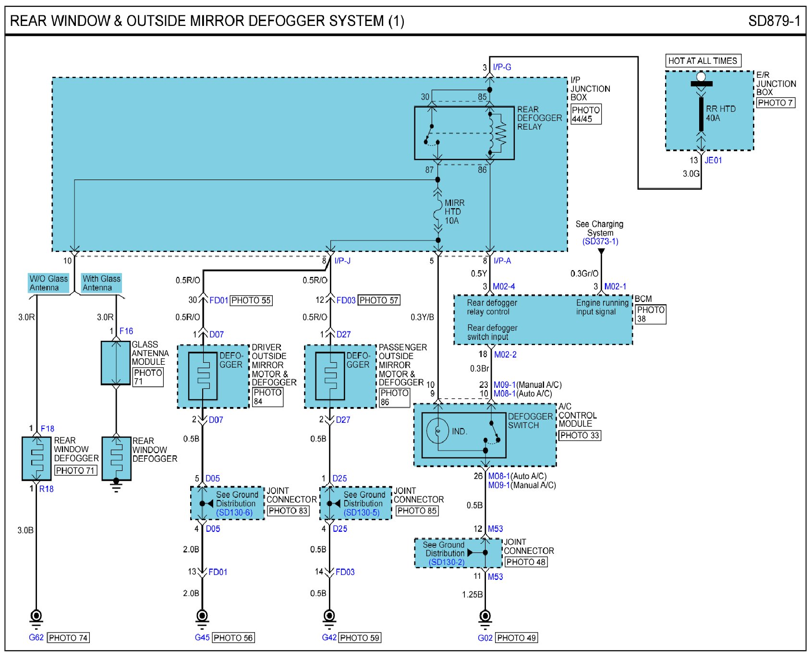Select the RR HTD 40A fusible link

pyautogui.click(x=701, y=114)
